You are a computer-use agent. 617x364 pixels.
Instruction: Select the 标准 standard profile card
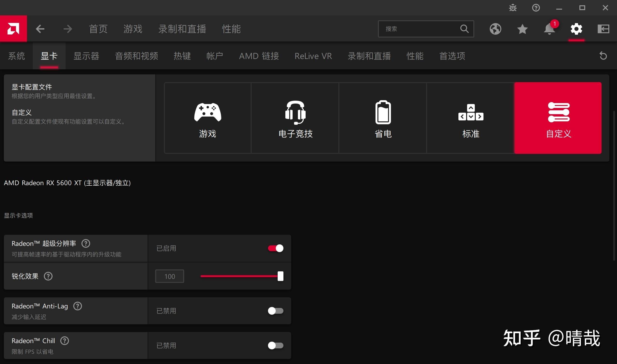(x=470, y=118)
